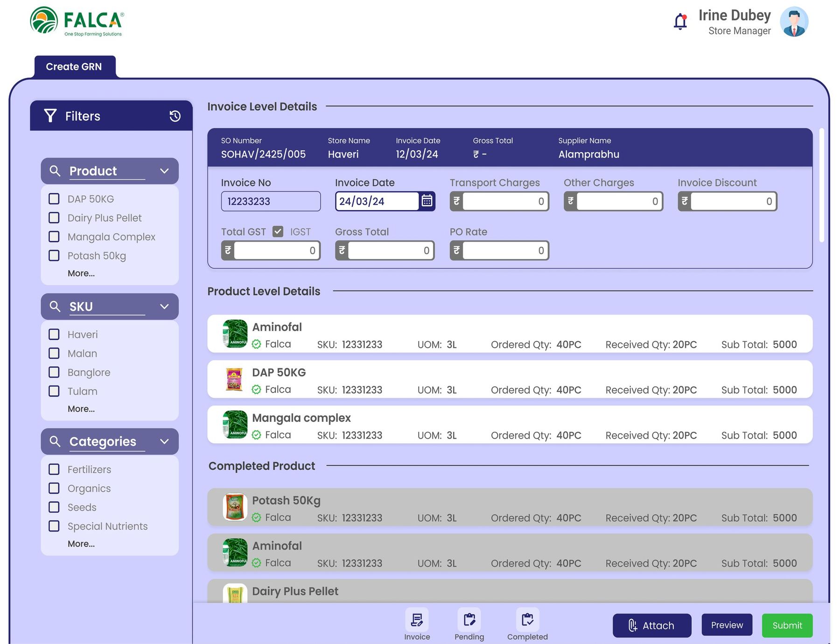Click the Attach button
This screenshot has height=644, width=840.
(651, 625)
